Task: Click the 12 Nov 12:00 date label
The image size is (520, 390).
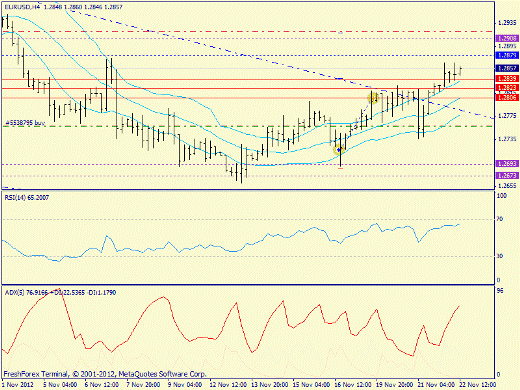Action: click(228, 385)
